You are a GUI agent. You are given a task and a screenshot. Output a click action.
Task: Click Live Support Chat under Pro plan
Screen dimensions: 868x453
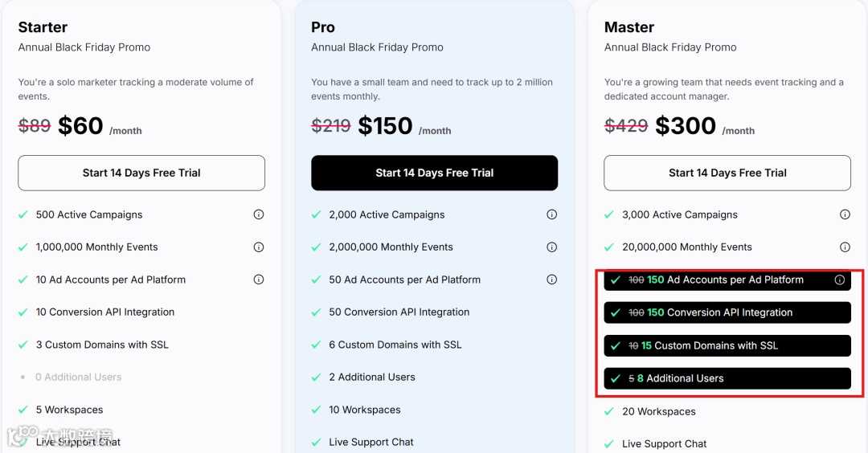click(x=371, y=442)
